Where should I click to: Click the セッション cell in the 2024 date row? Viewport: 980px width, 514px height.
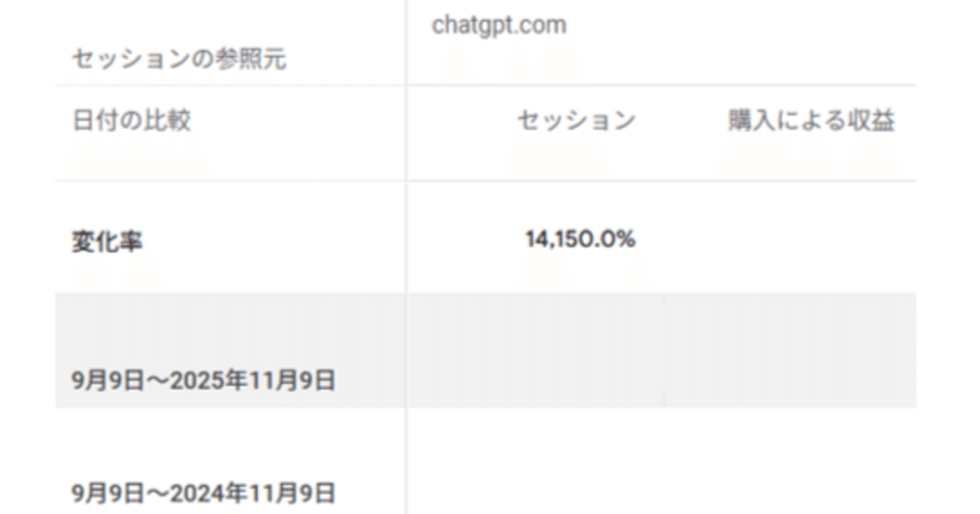[x=536, y=460]
